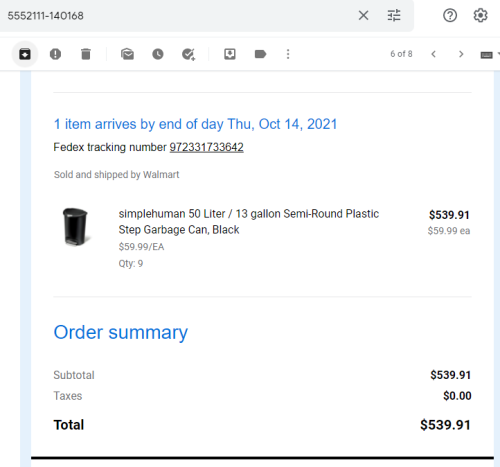Open Gmail settings gear

480,15
